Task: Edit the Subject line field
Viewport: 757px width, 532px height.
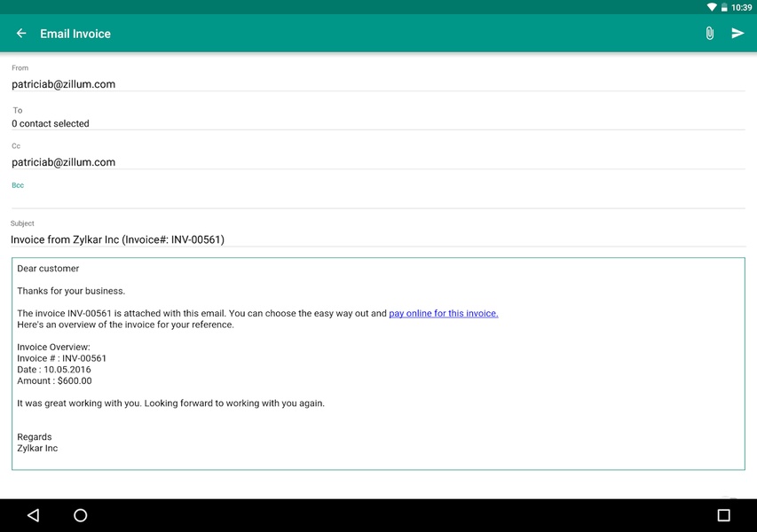Action: (x=378, y=239)
